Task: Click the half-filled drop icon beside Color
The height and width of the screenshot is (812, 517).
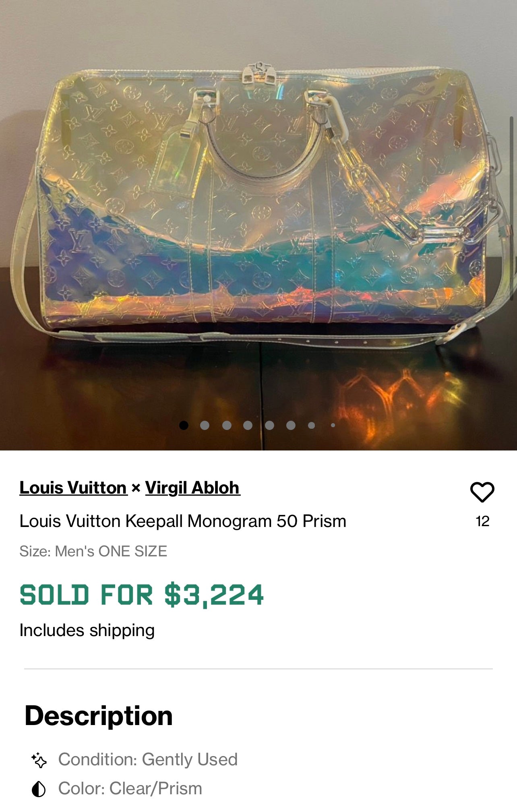Action: 39,789
